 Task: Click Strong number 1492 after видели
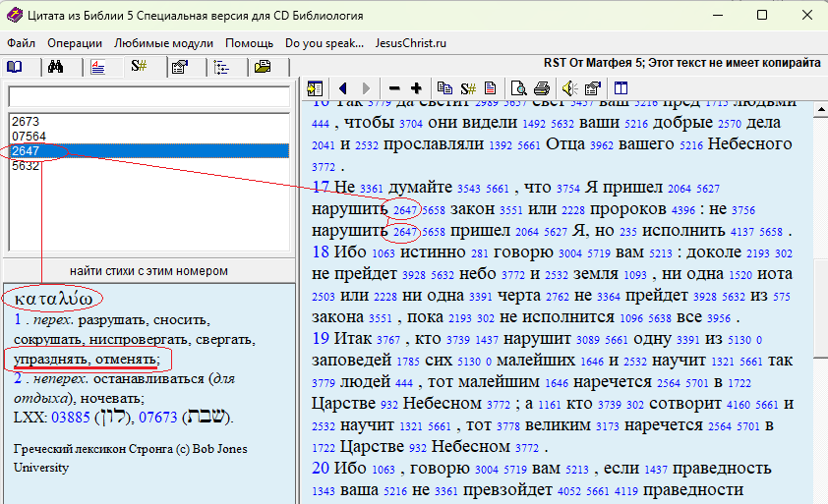click(x=534, y=124)
